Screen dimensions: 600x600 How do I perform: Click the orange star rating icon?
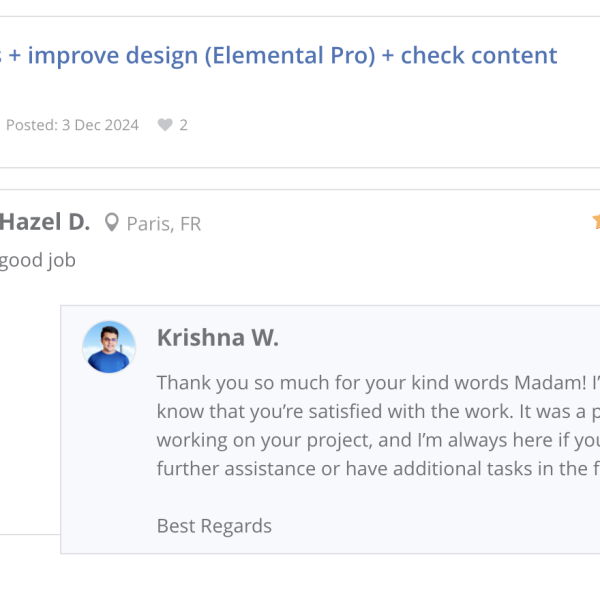(x=596, y=222)
